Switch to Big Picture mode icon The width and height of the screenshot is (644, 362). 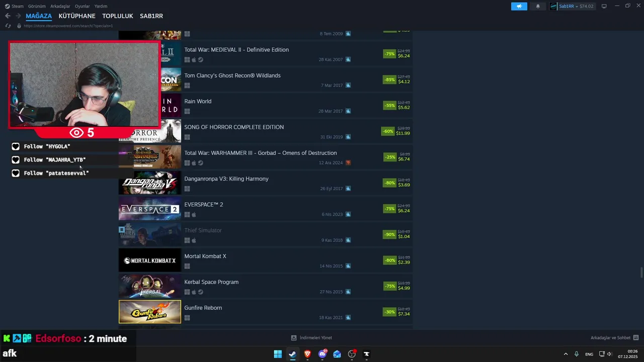click(x=604, y=6)
